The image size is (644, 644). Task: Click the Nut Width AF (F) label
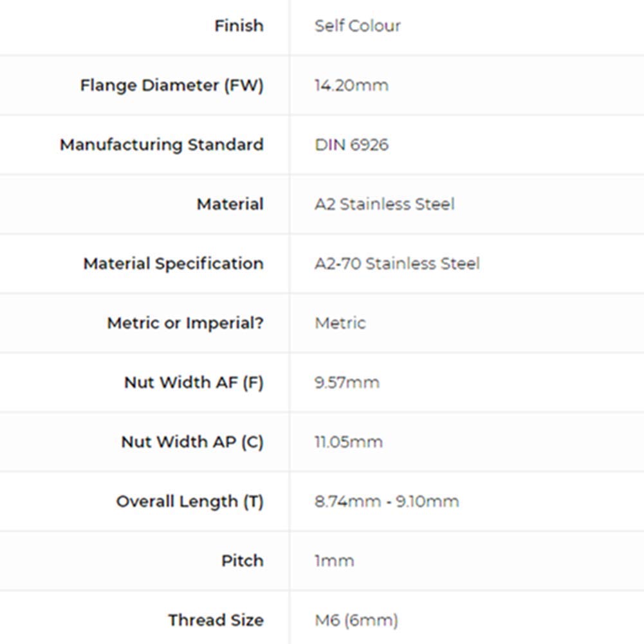tap(194, 383)
